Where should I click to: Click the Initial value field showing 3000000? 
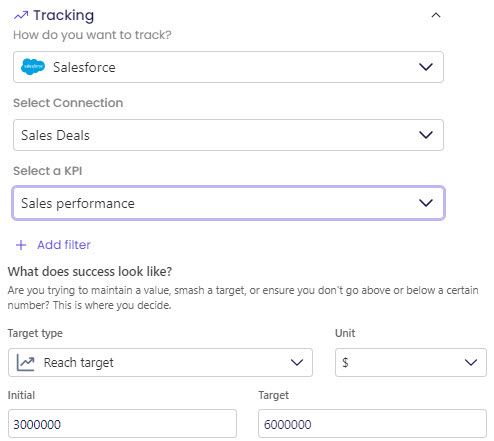(122, 424)
